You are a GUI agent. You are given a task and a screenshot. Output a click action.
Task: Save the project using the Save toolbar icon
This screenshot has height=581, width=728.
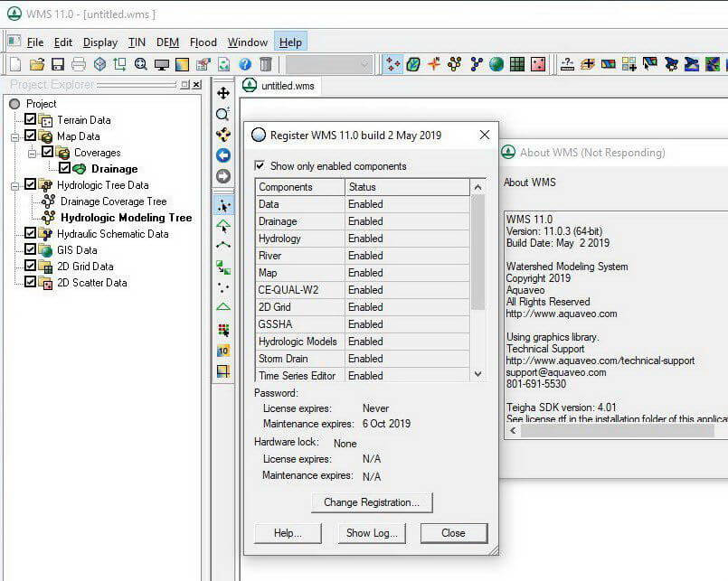[58, 63]
